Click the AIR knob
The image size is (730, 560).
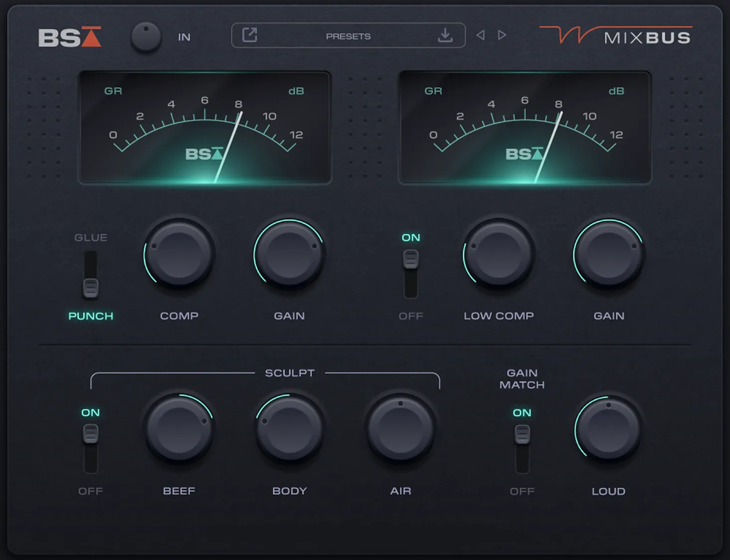(x=400, y=429)
